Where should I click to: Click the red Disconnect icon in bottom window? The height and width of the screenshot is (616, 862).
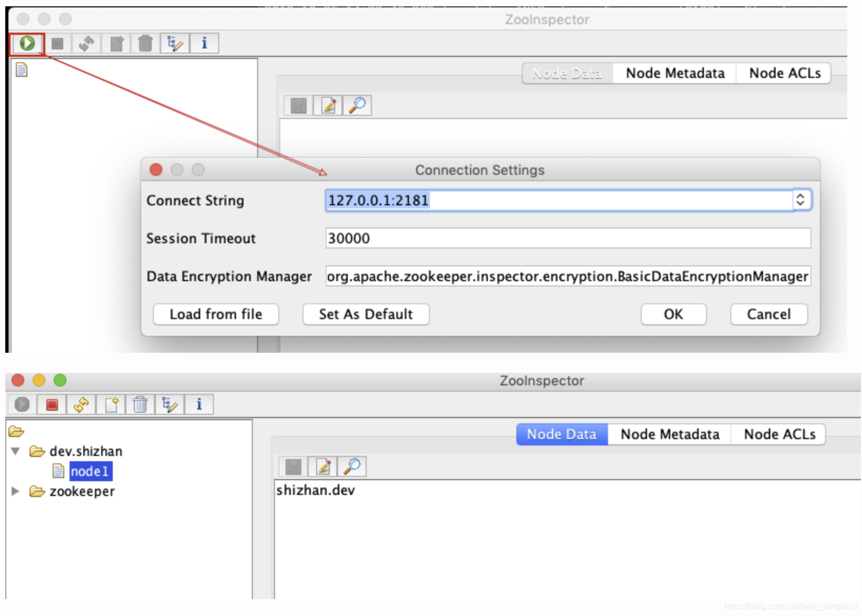coord(52,404)
